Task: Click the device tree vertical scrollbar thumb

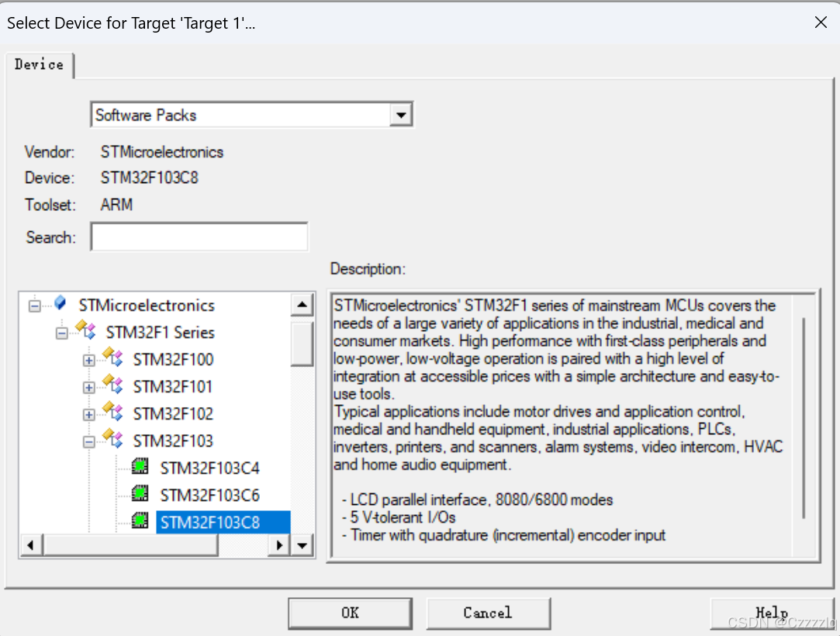Action: (x=302, y=344)
